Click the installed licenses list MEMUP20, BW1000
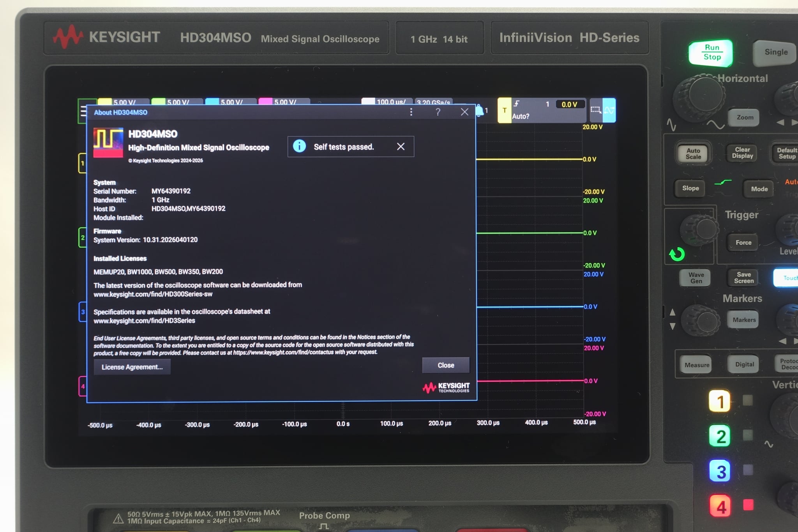Screen dimensions: 798x532 pyautogui.click(x=158, y=272)
